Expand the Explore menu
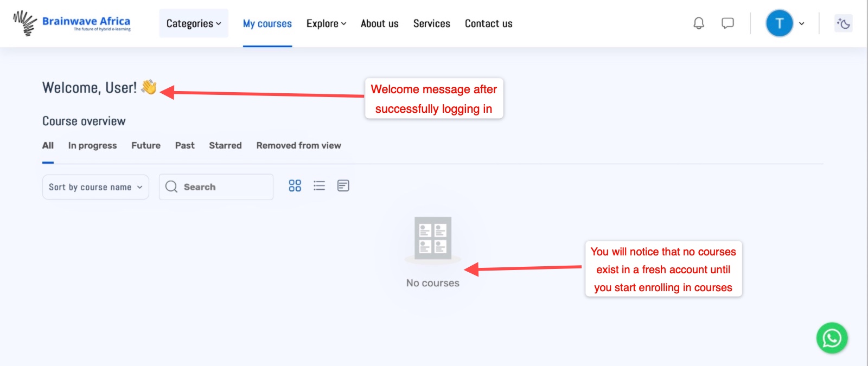 click(x=326, y=23)
